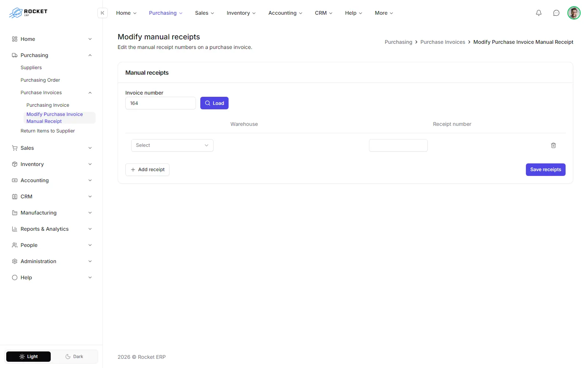Click the Add receipt button
Image resolution: width=588 pixels, height=368 pixels.
(147, 170)
